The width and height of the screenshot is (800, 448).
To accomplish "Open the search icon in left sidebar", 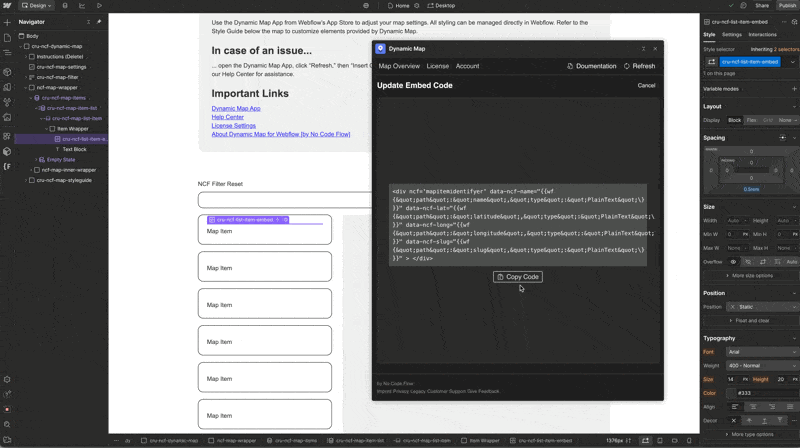I will pyautogui.click(x=7, y=425).
